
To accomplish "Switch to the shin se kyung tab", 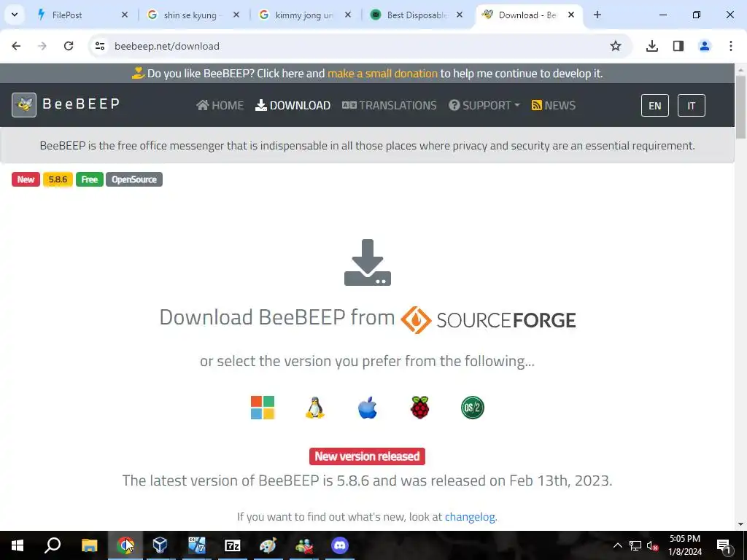I will pyautogui.click(x=194, y=15).
